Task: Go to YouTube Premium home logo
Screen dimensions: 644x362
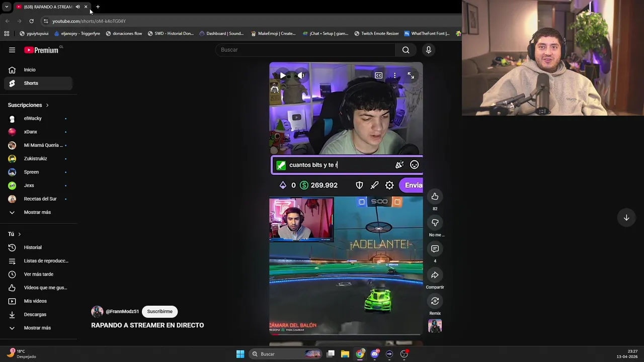Action: [42, 50]
